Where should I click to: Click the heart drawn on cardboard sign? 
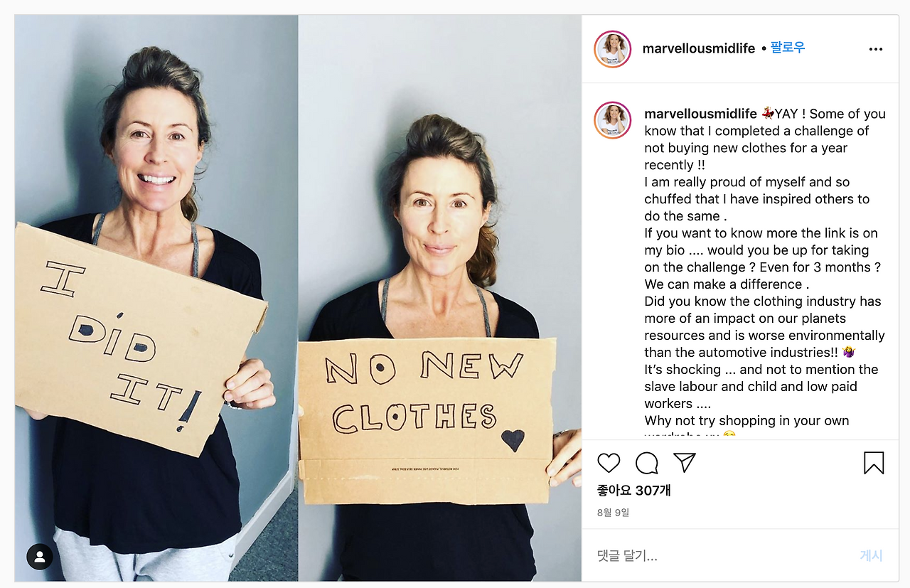point(513,440)
